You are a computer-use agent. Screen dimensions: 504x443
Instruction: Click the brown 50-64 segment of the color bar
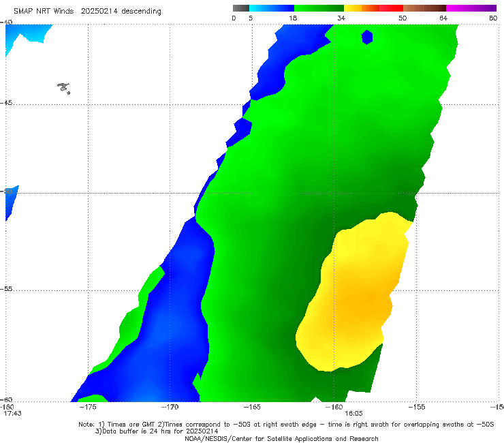pyautogui.click(x=424, y=8)
